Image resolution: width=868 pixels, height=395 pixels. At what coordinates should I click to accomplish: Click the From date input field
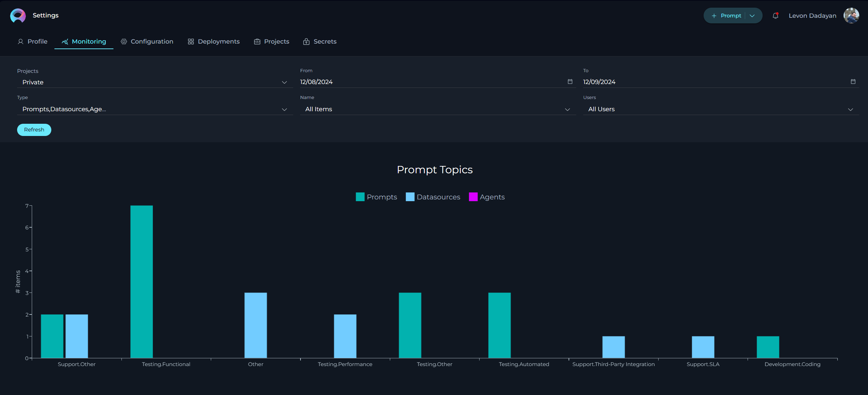click(435, 81)
